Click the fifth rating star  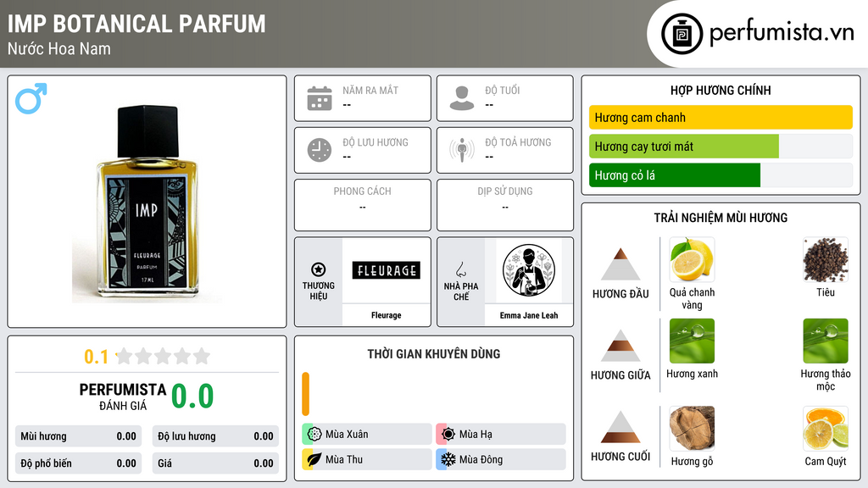point(202,356)
